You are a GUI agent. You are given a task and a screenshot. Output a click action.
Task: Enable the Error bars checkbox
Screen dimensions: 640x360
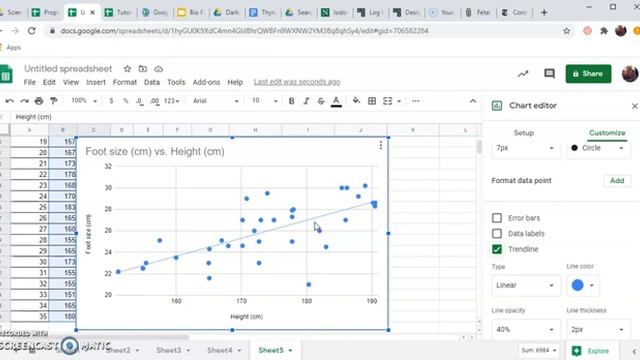pyautogui.click(x=497, y=218)
